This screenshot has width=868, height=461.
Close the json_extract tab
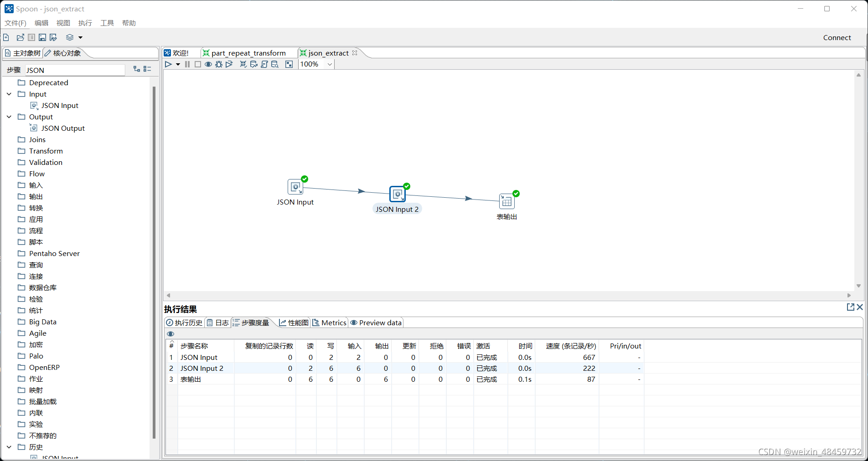(x=355, y=53)
